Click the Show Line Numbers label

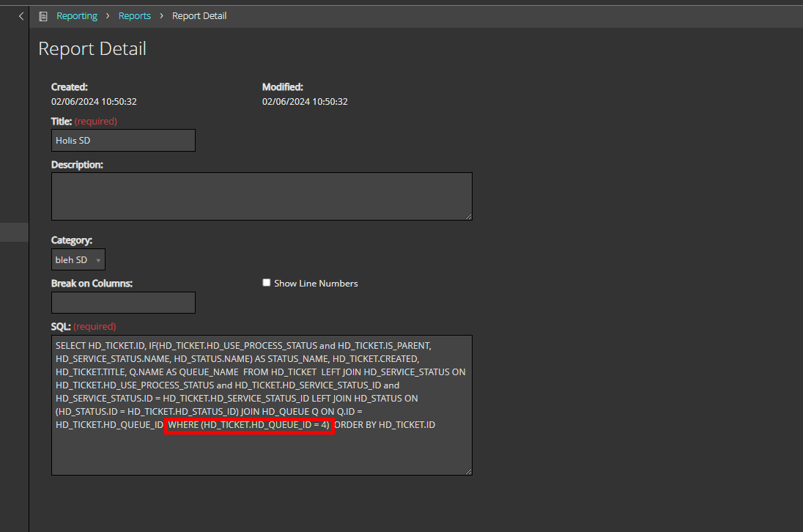316,284
